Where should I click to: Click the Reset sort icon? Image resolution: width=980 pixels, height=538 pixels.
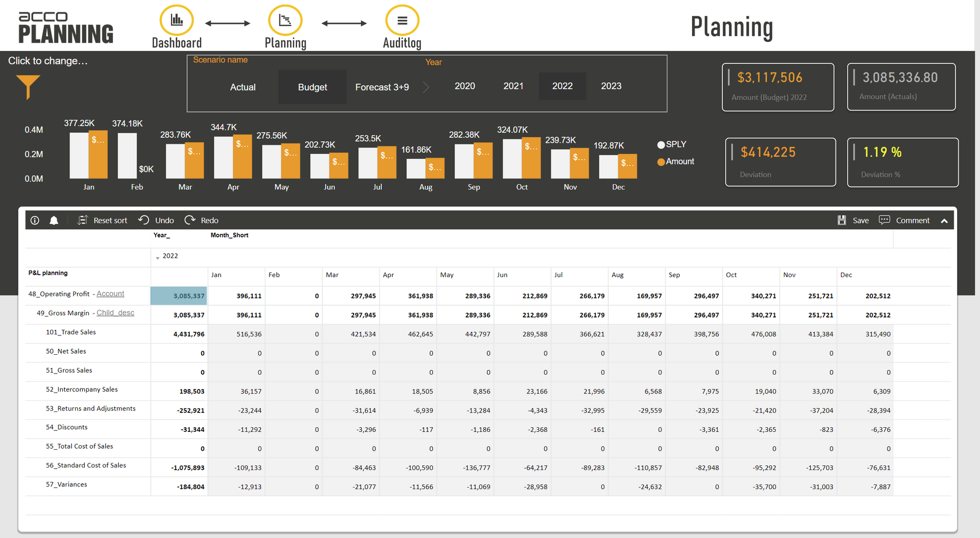tap(83, 221)
